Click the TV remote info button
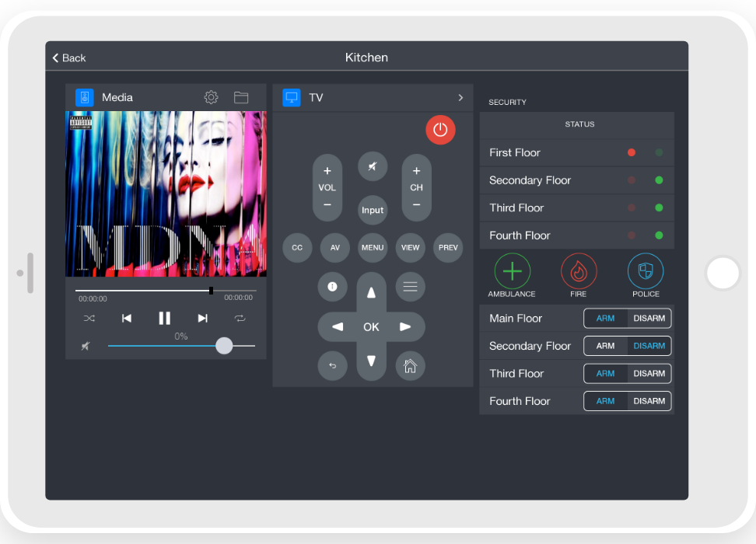This screenshot has width=756, height=544. pyautogui.click(x=332, y=287)
